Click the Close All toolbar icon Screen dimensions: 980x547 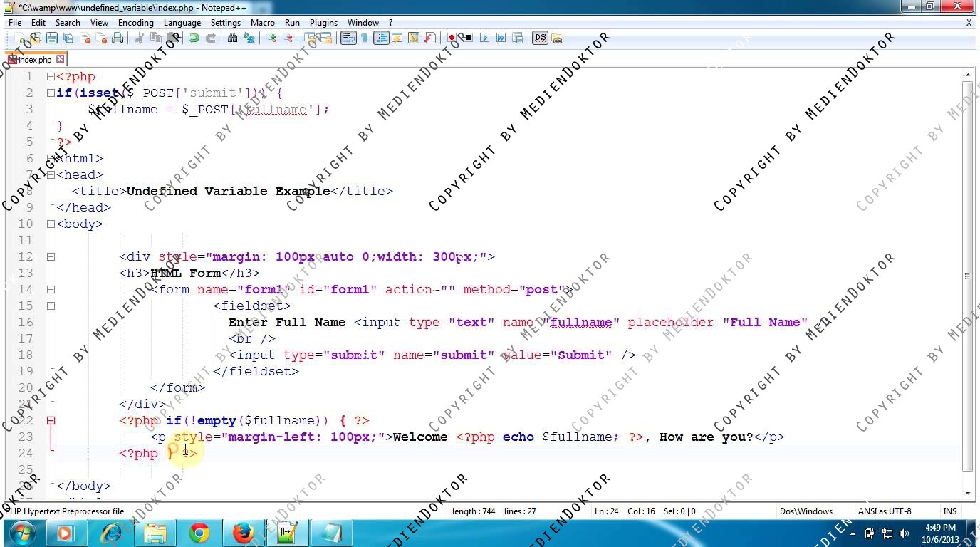102,38
